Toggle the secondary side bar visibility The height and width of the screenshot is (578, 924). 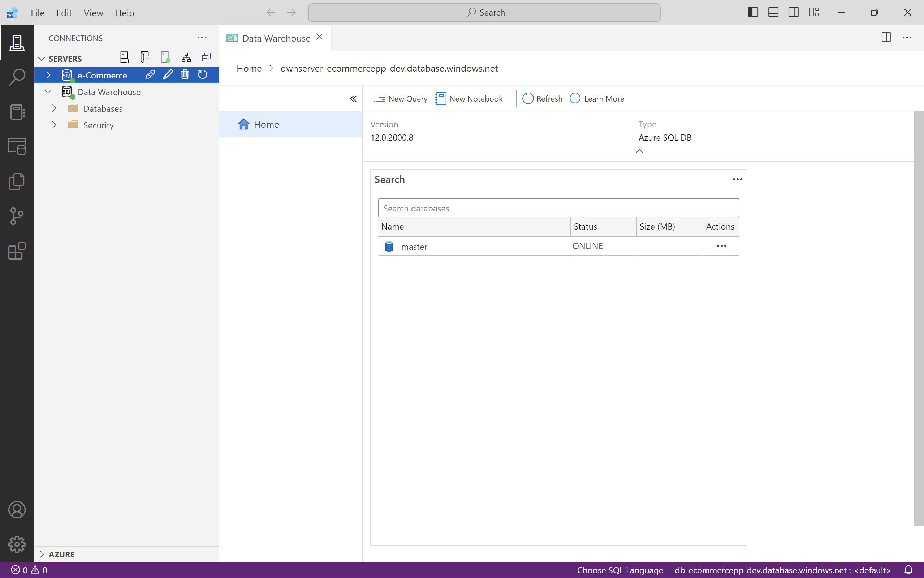click(x=793, y=13)
